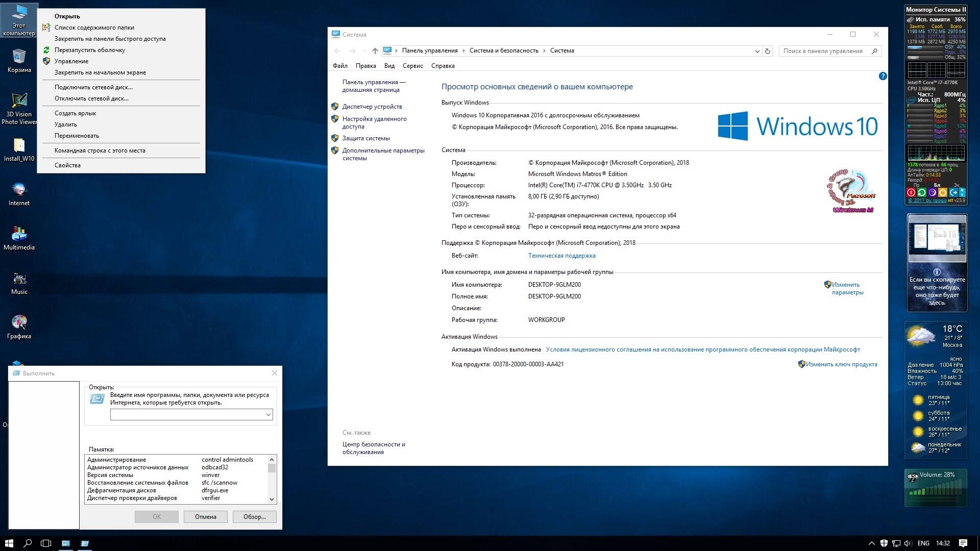Select the Этот компьютер desktop icon
This screenshot has width=980, height=551.
click(x=19, y=20)
